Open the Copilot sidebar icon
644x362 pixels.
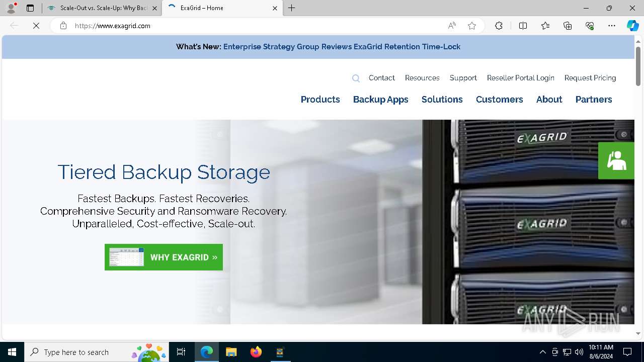pyautogui.click(x=633, y=26)
